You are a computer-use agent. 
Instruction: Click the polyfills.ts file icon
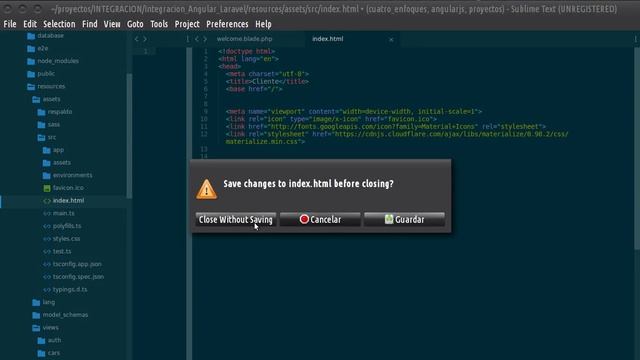[47, 226]
